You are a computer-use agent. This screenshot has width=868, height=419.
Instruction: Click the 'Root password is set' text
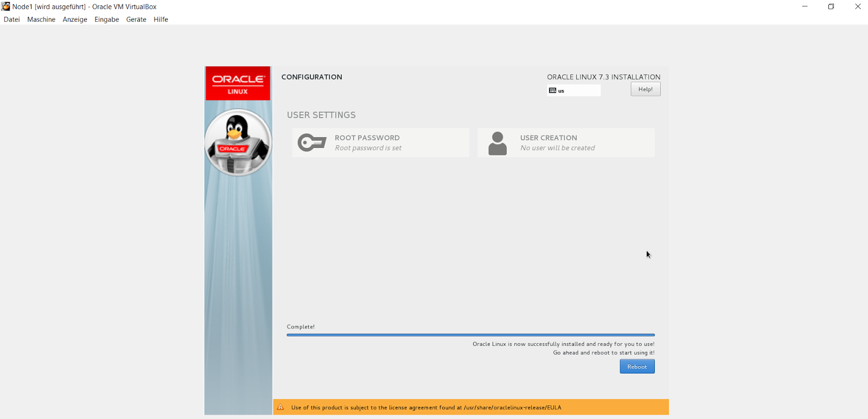368,148
